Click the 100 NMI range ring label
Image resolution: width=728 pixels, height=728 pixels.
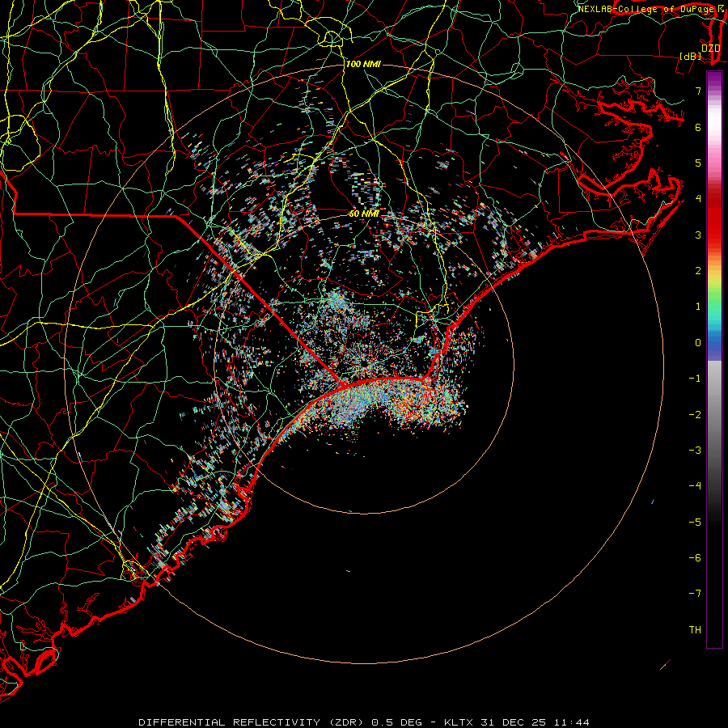pyautogui.click(x=363, y=64)
